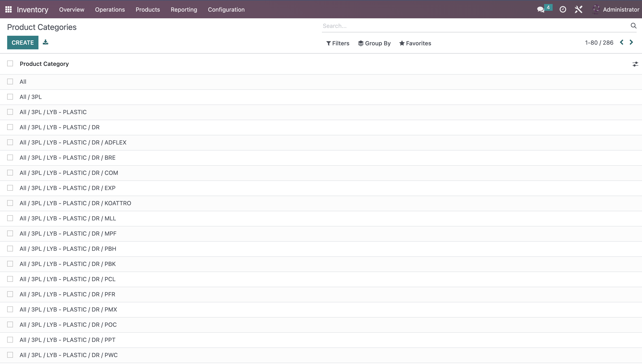
Task: Go to the Overview menu item
Action: coord(72,10)
